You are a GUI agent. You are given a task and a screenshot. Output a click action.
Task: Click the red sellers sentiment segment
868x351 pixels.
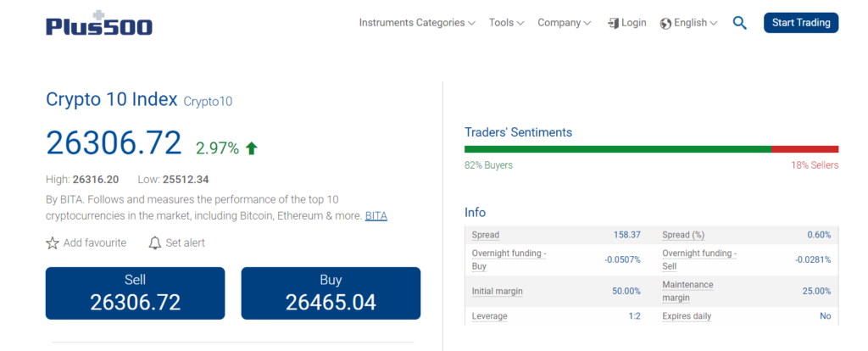point(804,149)
